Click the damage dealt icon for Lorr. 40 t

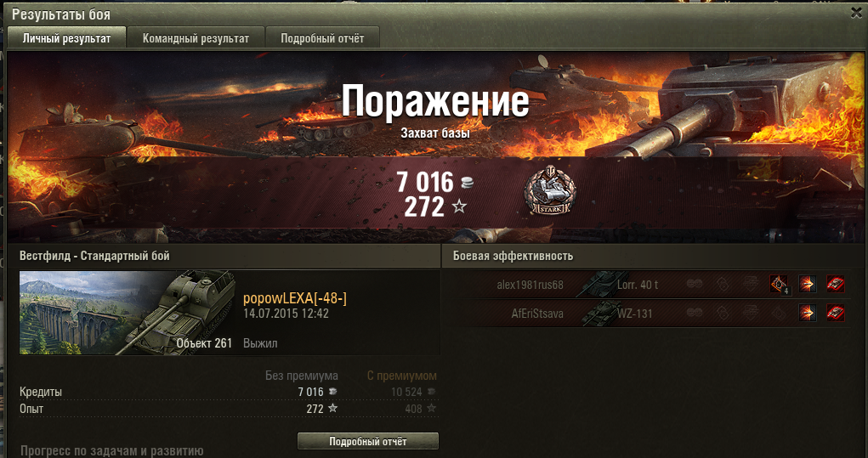(807, 285)
